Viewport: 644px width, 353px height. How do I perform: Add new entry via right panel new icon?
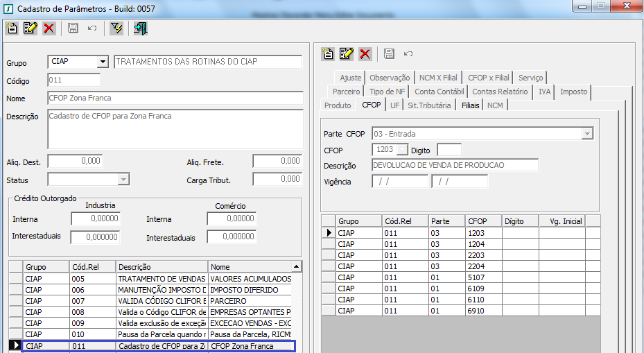pos(329,53)
